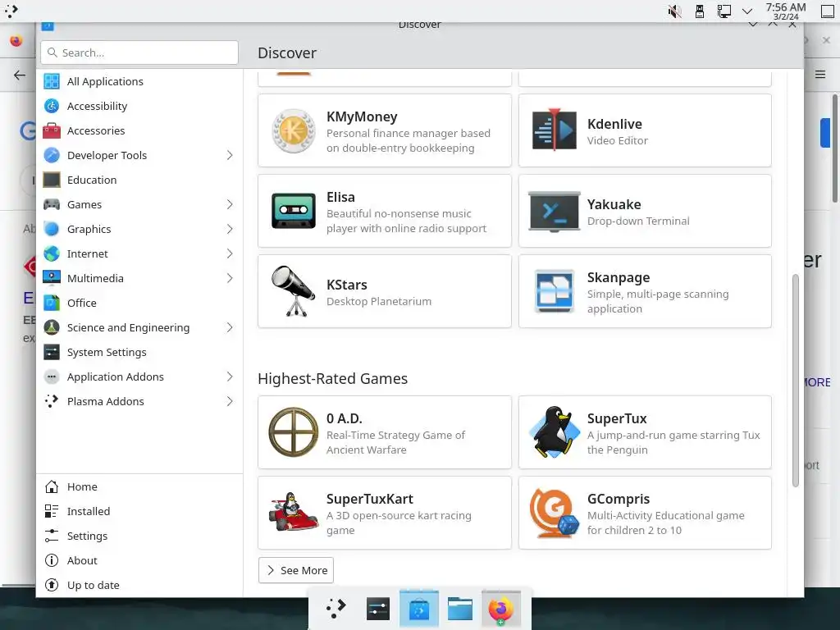
Task: Click the Internet globe icon
Action: pyautogui.click(x=52, y=254)
